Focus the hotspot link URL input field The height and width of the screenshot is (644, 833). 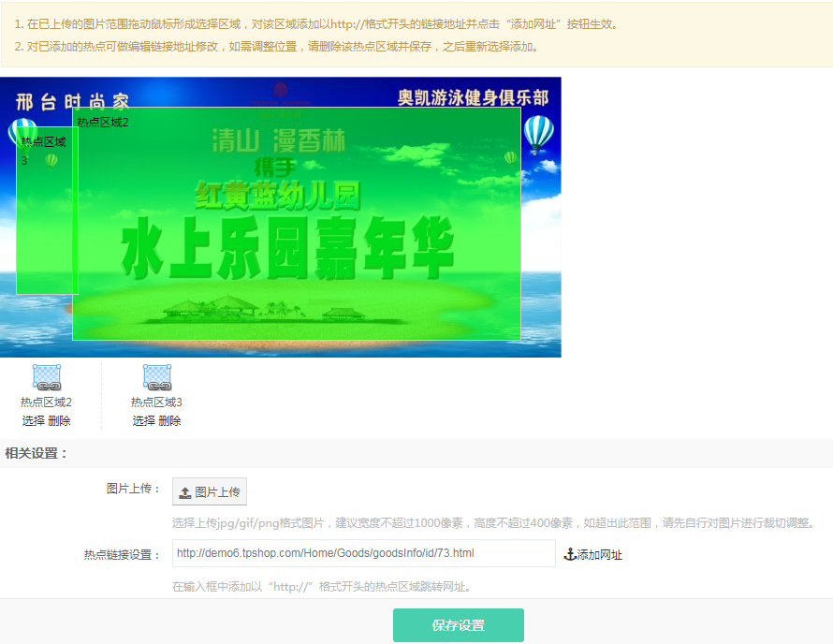tap(363, 553)
